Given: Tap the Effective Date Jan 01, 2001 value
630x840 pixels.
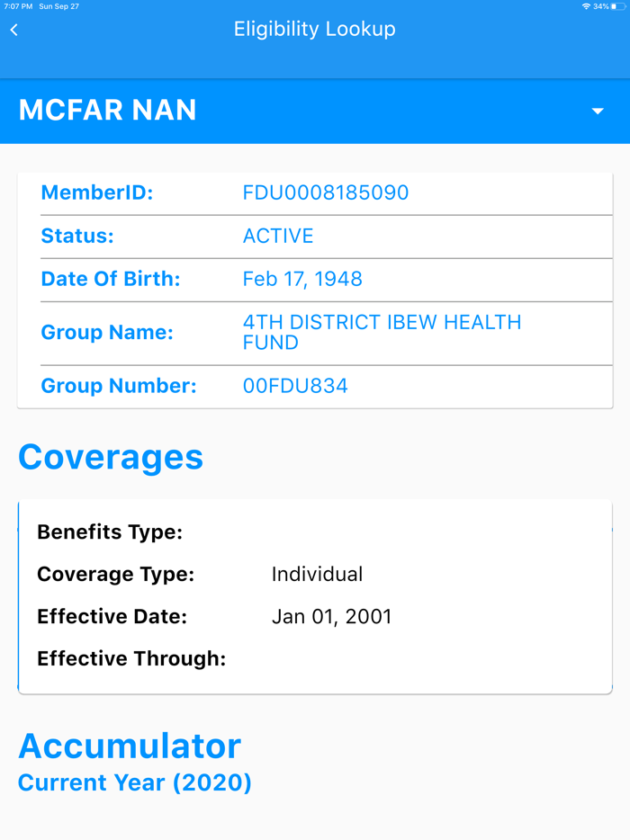Looking at the screenshot, I should (331, 617).
